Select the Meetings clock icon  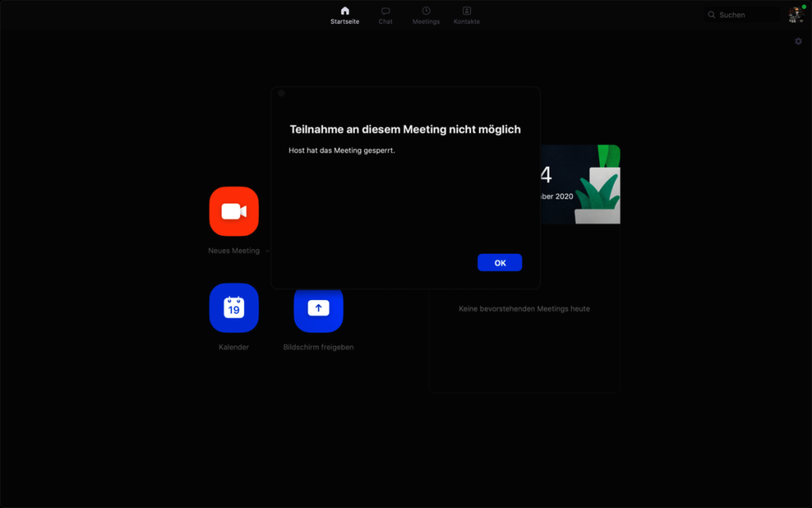click(x=426, y=11)
